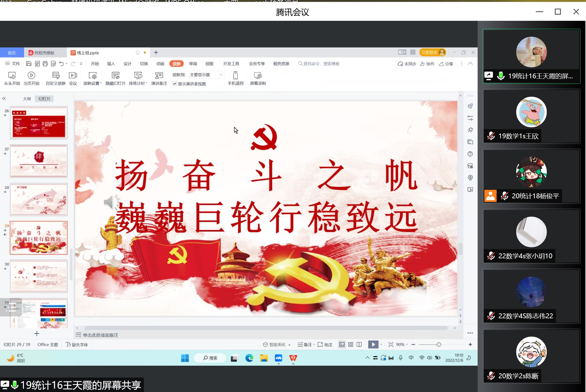
Task: Collapse the slide panel with double chevron
Action: pyautogui.click(x=4, y=99)
